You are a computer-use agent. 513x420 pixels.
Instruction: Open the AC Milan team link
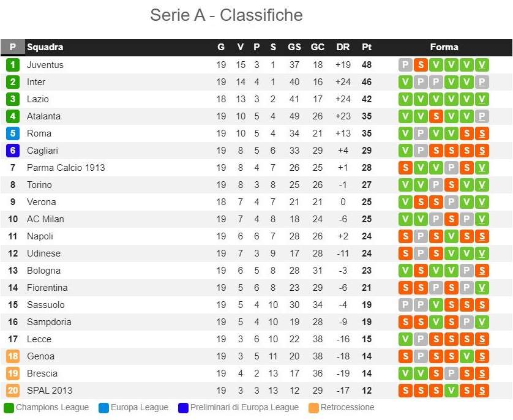[45, 219]
